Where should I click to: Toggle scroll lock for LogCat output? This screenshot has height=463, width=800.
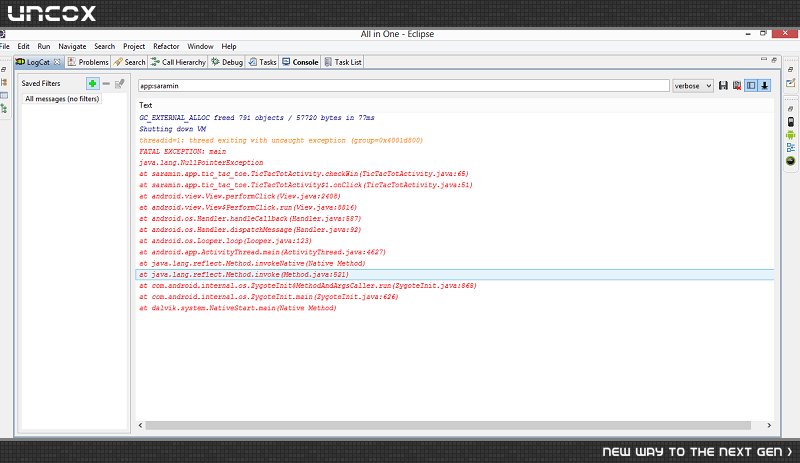click(764, 86)
